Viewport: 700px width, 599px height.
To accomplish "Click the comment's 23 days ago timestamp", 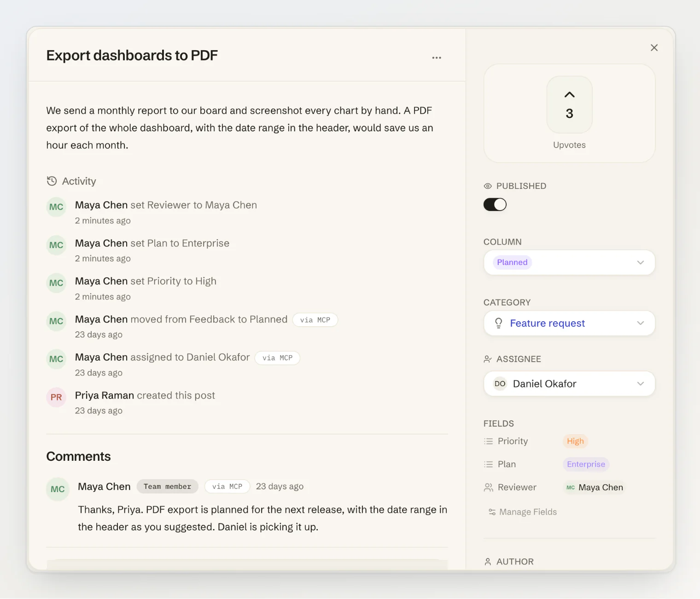I will point(280,487).
